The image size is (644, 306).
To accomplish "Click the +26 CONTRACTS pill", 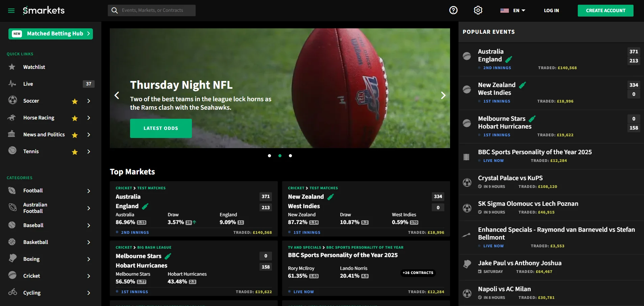I will [418, 273].
